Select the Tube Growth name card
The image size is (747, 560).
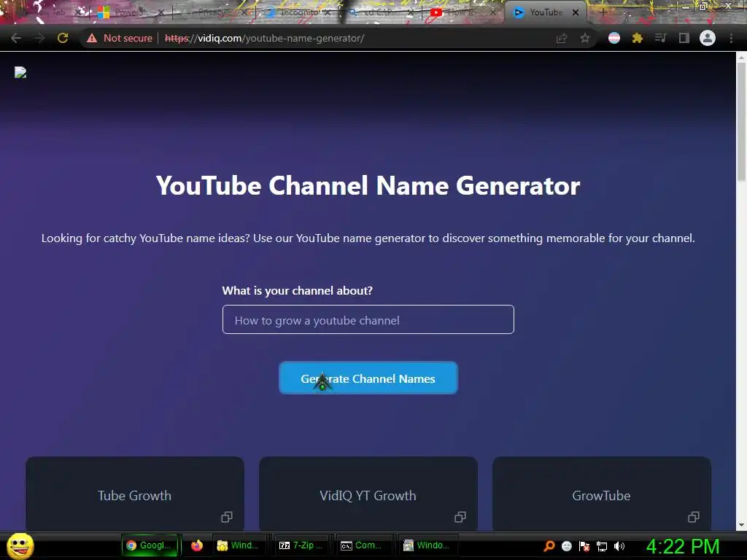coord(135,494)
